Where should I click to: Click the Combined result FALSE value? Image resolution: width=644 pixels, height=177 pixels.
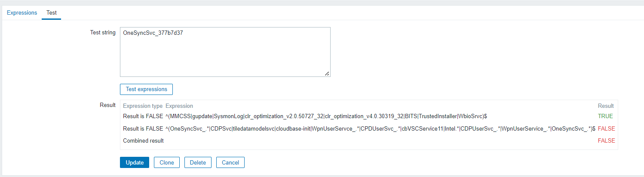[x=606, y=140]
